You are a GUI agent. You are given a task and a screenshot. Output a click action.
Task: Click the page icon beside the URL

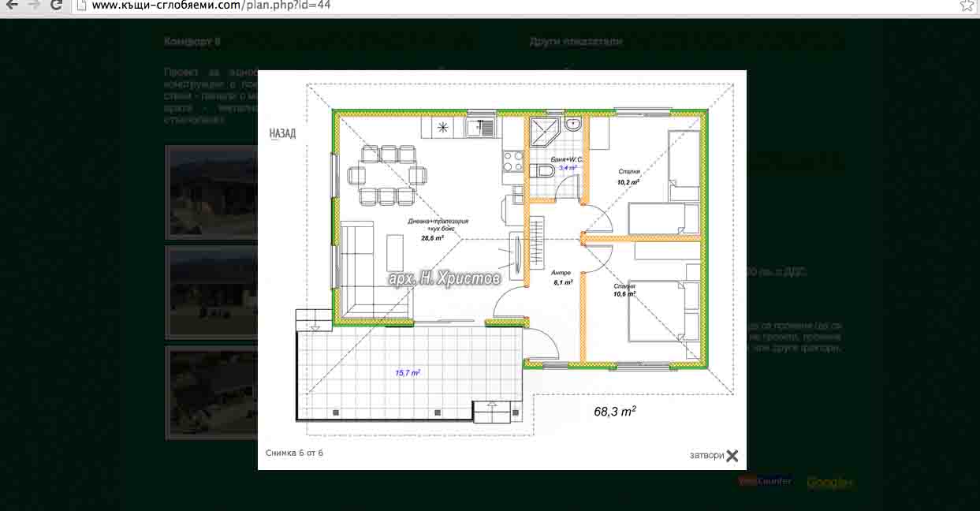(80, 5)
